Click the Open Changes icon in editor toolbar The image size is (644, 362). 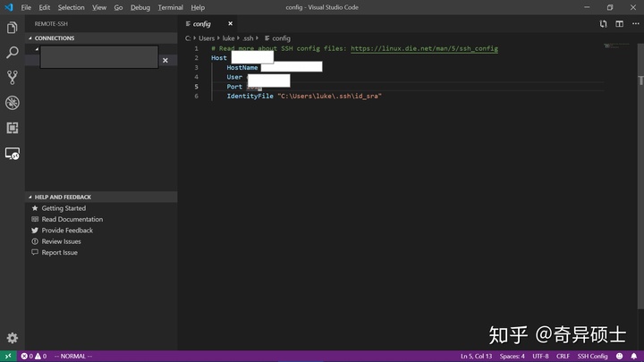603,24
